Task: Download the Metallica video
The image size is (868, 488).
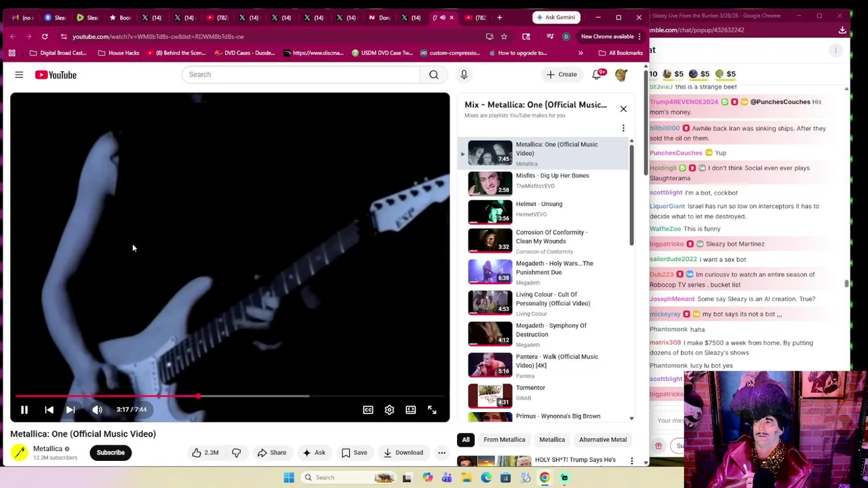Action: point(403,453)
